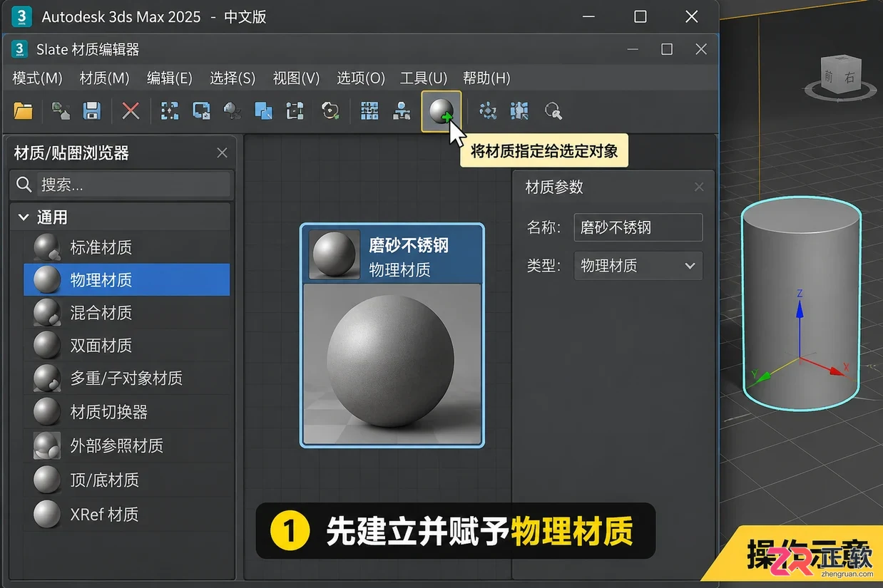Maximize the Slate 材质编辑器 window

pos(667,49)
